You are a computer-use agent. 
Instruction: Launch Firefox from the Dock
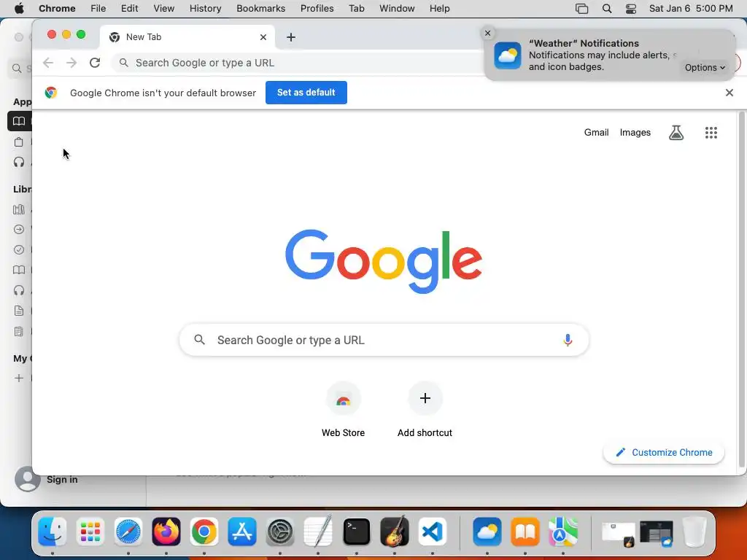(x=166, y=532)
